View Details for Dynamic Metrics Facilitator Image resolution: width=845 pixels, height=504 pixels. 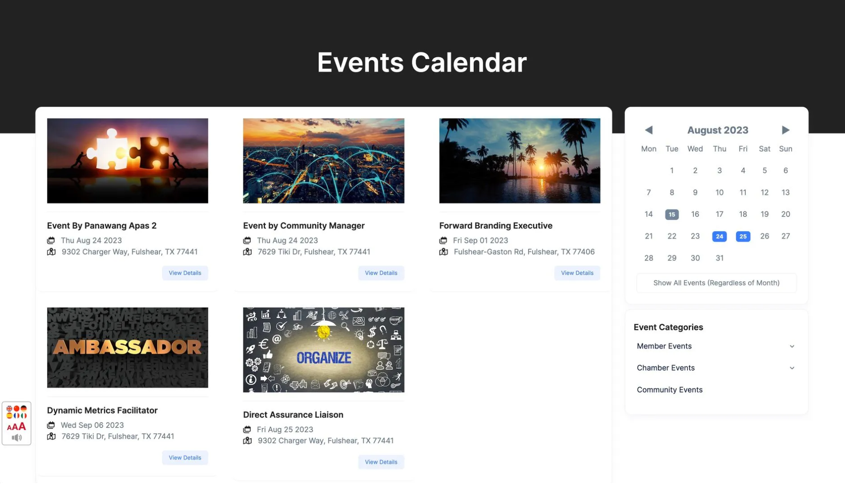[185, 458]
